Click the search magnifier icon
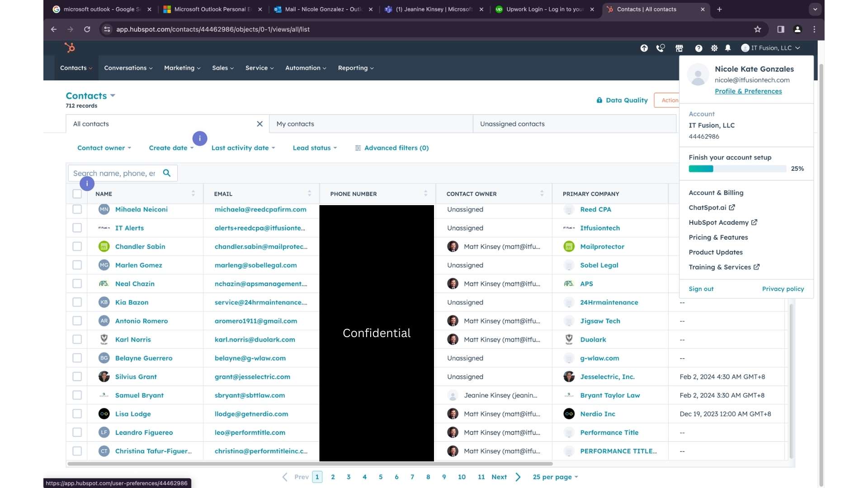This screenshot has height=488, width=868. pyautogui.click(x=167, y=173)
